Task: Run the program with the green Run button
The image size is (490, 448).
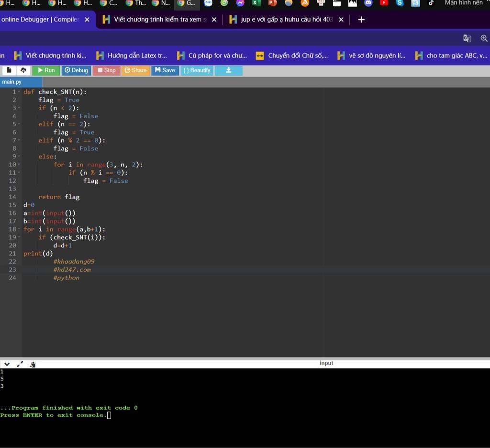Action: click(46, 70)
